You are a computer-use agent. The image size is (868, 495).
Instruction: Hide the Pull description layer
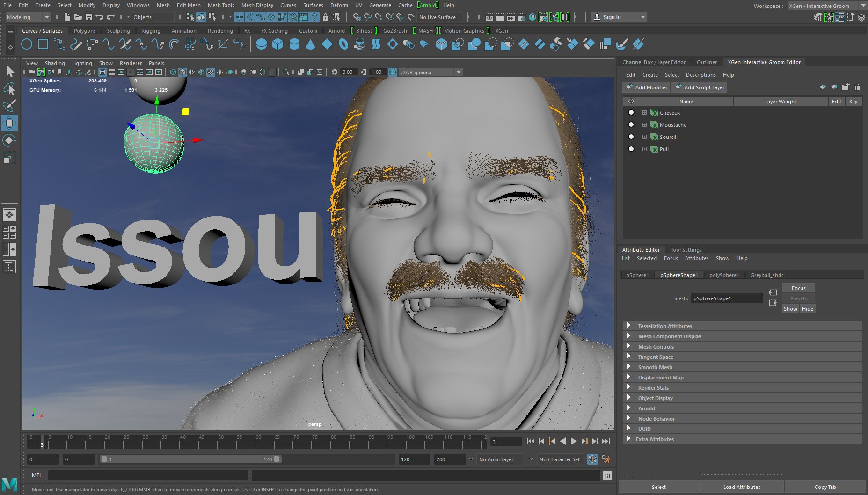pos(631,149)
